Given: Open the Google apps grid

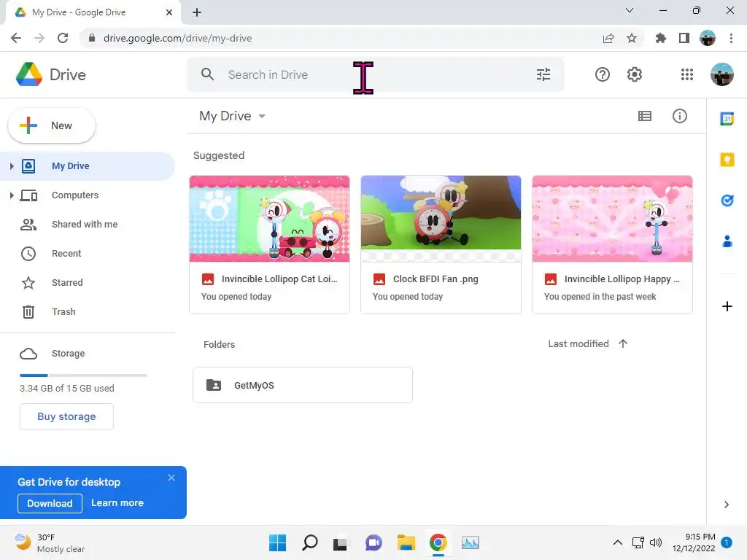Looking at the screenshot, I should tap(687, 74).
